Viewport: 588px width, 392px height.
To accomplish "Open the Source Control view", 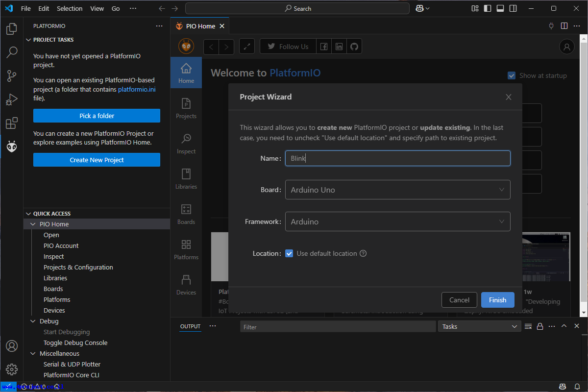I will click(x=12, y=76).
